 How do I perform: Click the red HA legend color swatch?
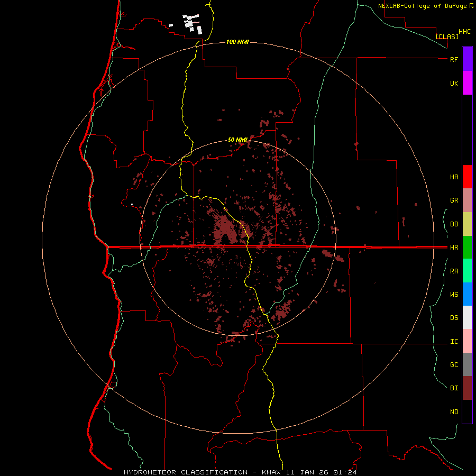pos(467,177)
